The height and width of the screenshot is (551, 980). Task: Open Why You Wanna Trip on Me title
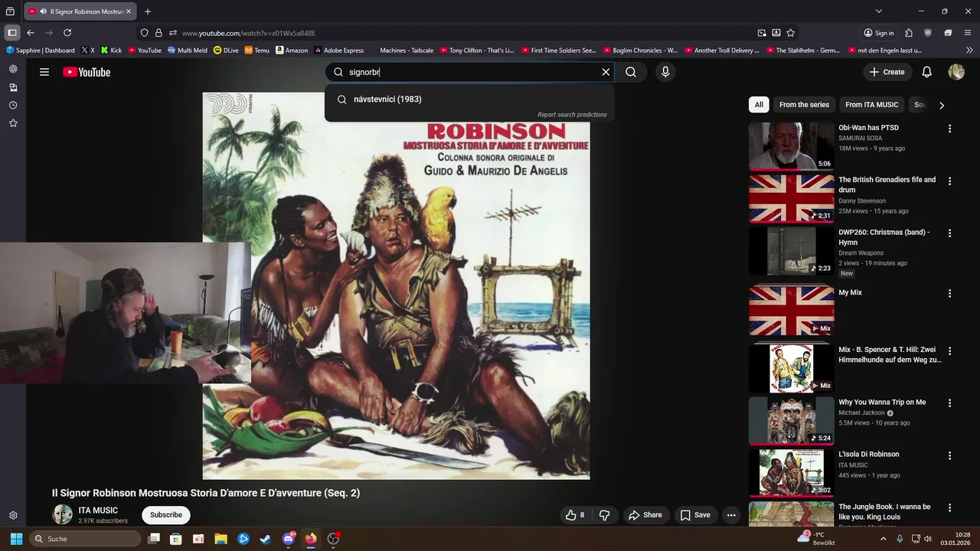tap(882, 402)
